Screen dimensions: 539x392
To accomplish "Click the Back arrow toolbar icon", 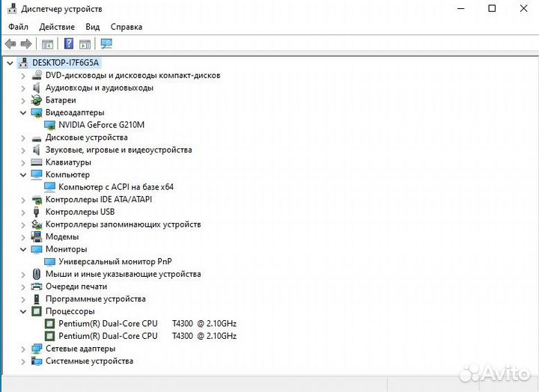I will [x=10, y=43].
